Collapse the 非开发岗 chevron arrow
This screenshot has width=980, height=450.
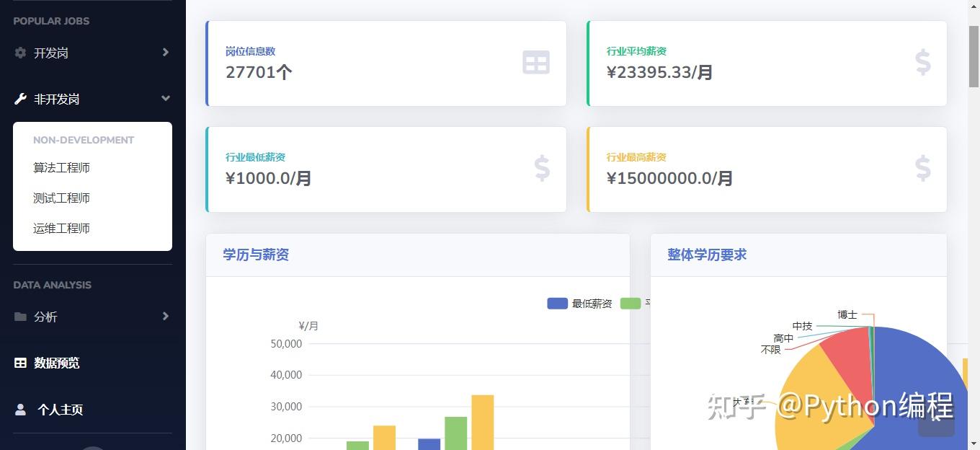[x=166, y=98]
